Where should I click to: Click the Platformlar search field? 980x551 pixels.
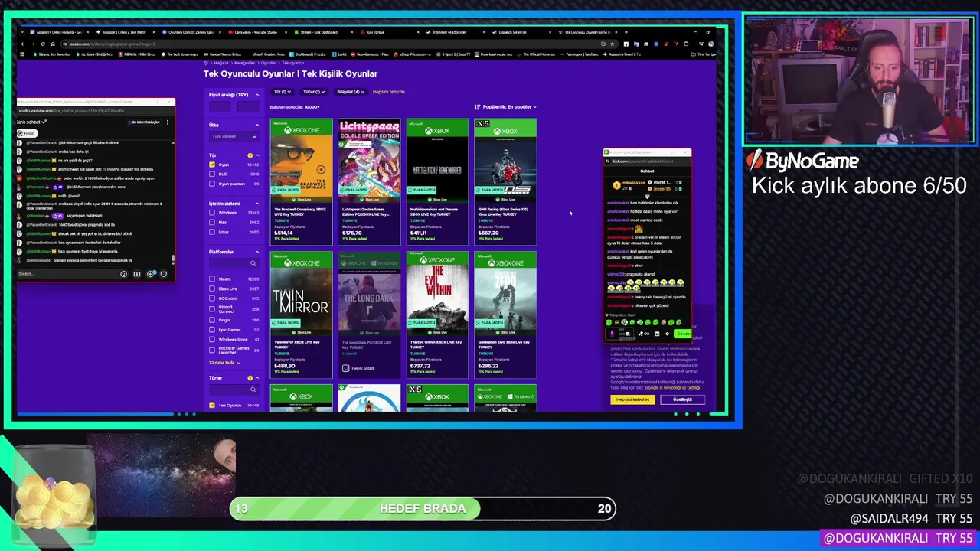tap(234, 263)
